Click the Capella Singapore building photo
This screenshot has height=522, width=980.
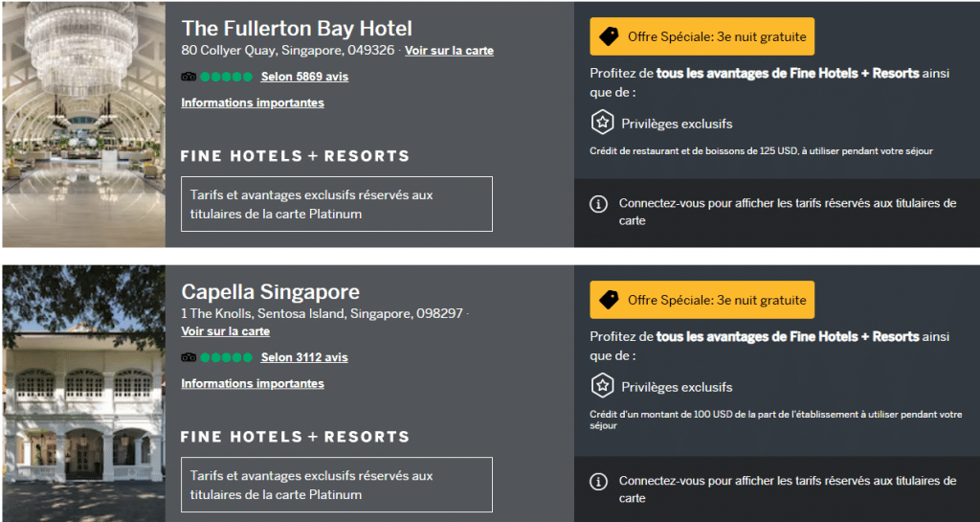pos(84,394)
